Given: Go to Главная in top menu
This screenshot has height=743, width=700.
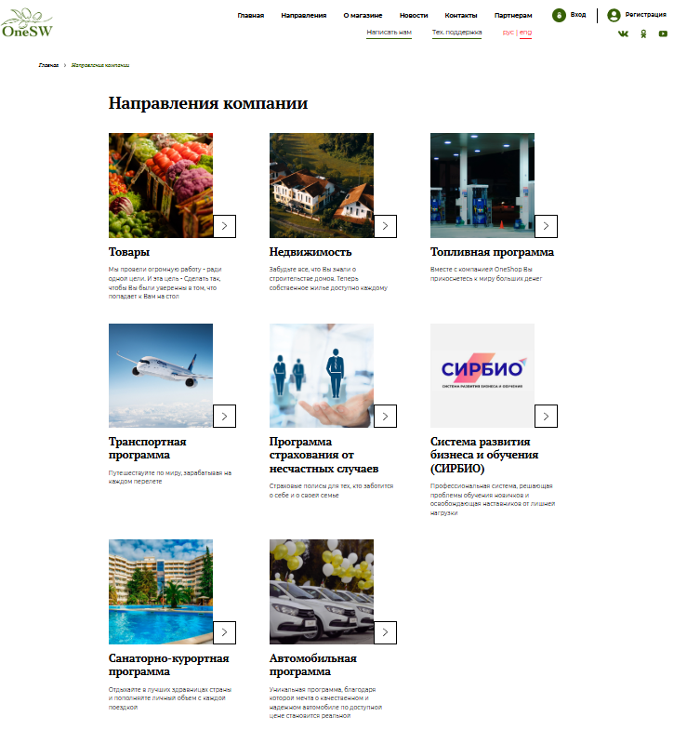Looking at the screenshot, I should [251, 15].
